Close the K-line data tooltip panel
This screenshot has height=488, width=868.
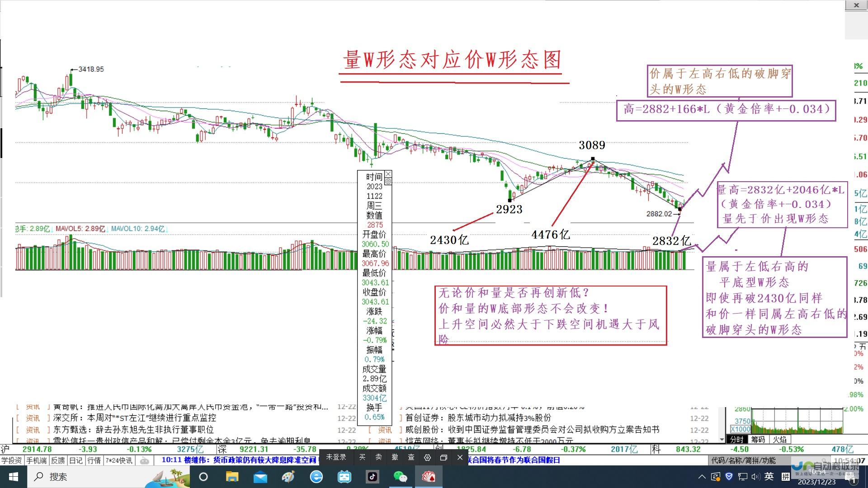(x=388, y=174)
